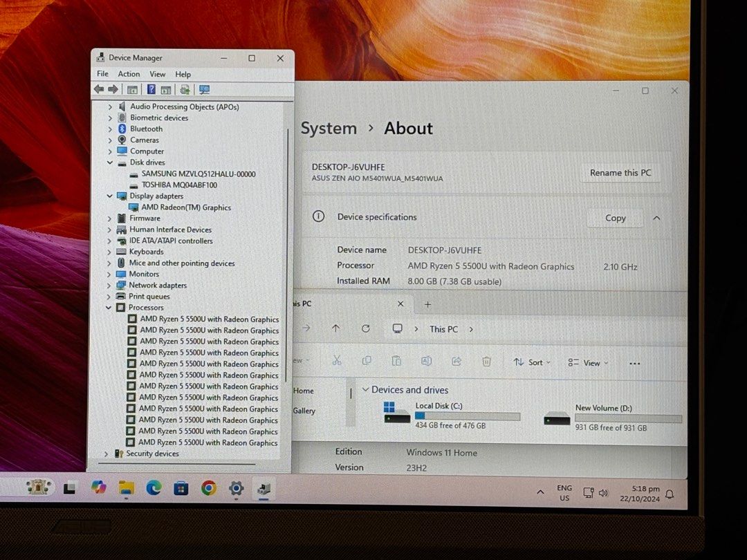747x560 pixels.
Task: Click the Scan for hardware changes toolbar icon
Action: click(185, 88)
